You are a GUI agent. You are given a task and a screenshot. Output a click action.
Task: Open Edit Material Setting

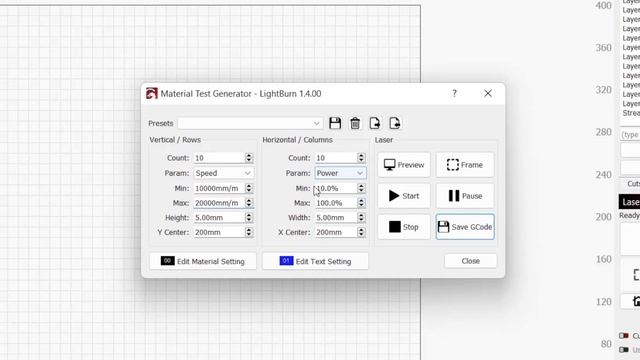coord(203,261)
